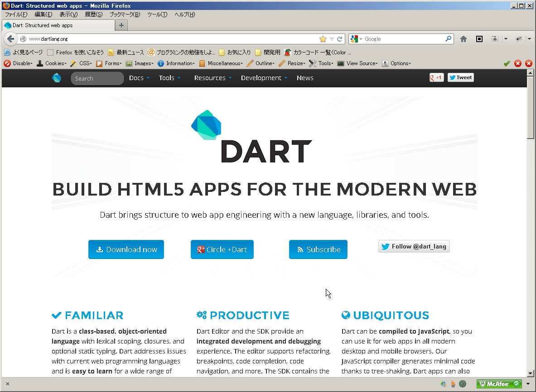Viewport: 536px width, 392px height.
Task: Open the Firefox home page icon
Action: click(463, 39)
